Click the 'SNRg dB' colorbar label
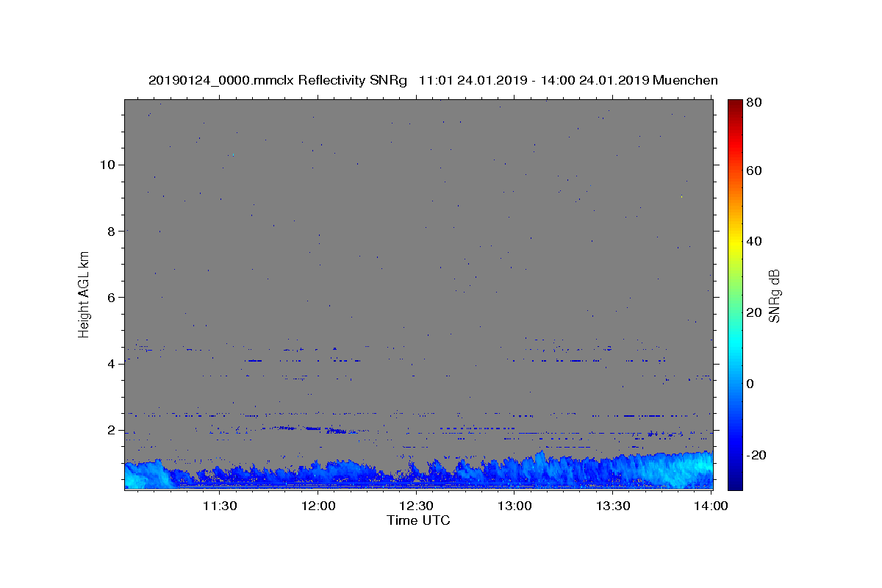 point(774,295)
